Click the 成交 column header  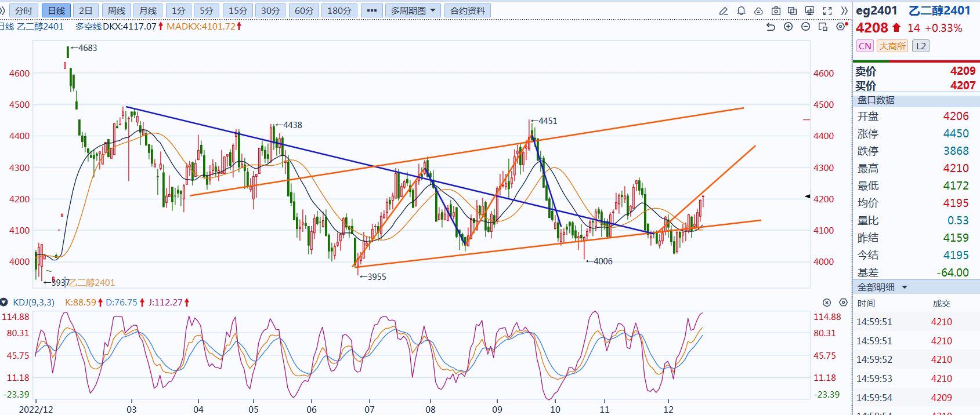(x=941, y=304)
